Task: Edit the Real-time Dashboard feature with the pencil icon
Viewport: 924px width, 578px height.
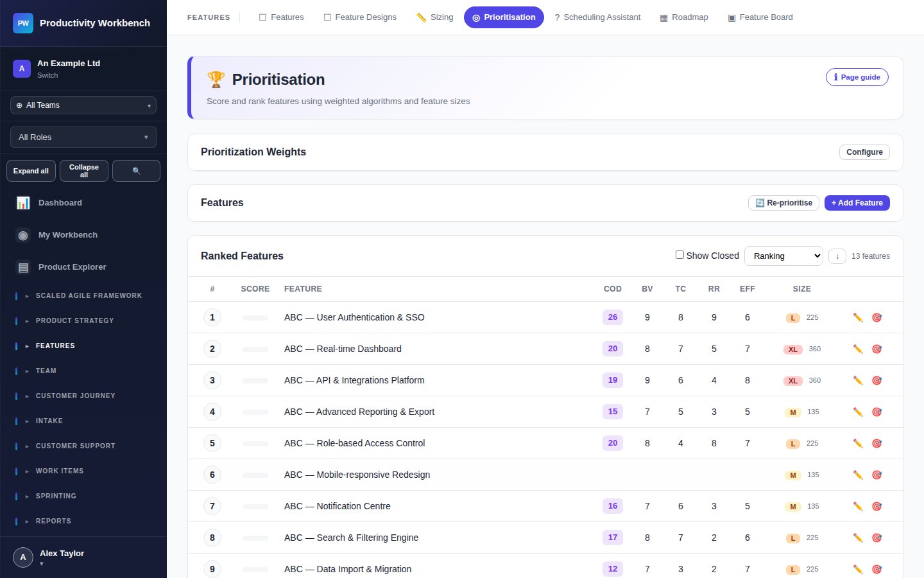Action: pos(858,349)
